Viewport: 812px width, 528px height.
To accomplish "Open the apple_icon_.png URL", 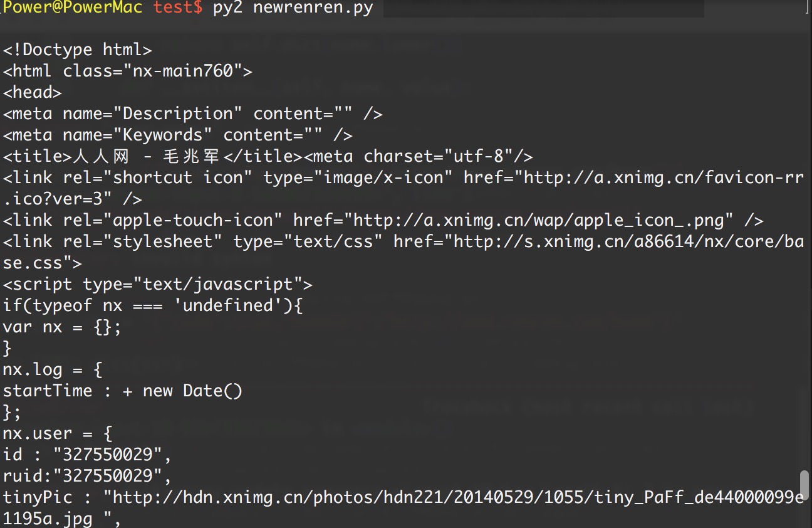I will coord(543,220).
